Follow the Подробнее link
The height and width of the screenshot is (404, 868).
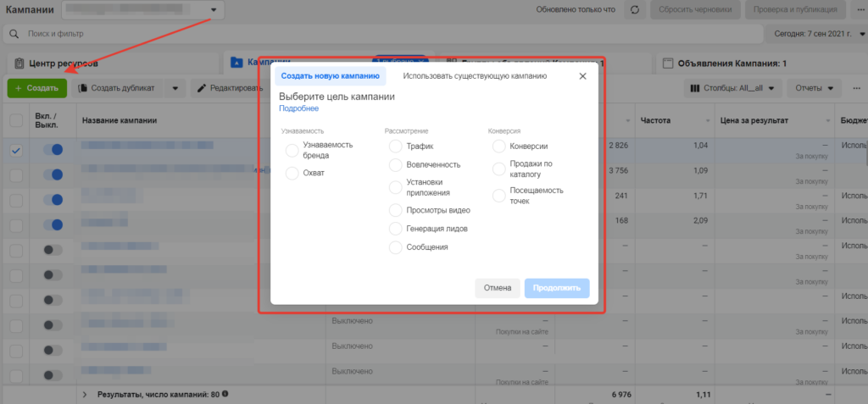click(298, 108)
